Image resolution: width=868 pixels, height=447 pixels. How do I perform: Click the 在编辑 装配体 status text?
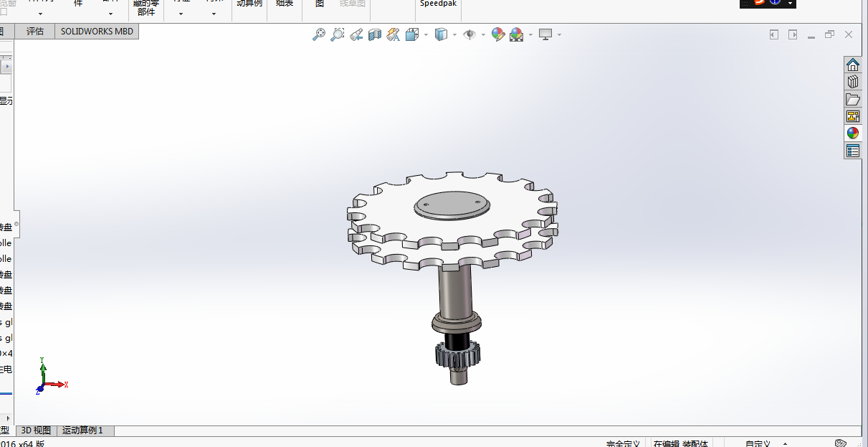click(680, 443)
